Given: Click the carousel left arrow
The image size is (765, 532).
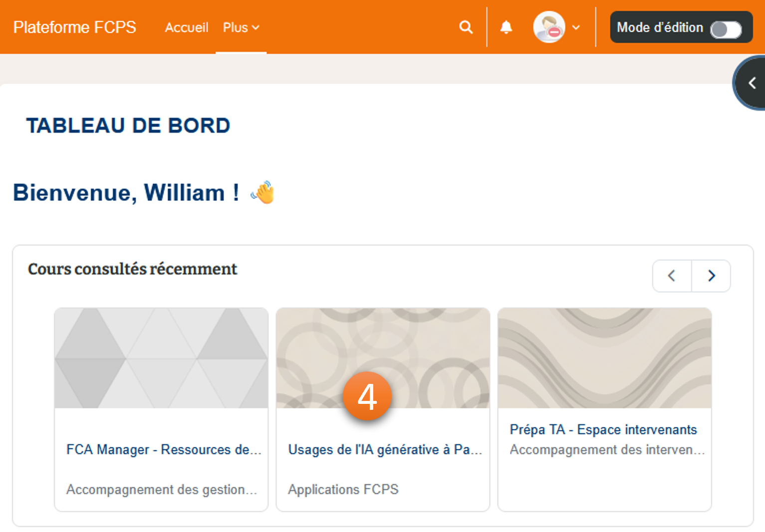Looking at the screenshot, I should 672,276.
